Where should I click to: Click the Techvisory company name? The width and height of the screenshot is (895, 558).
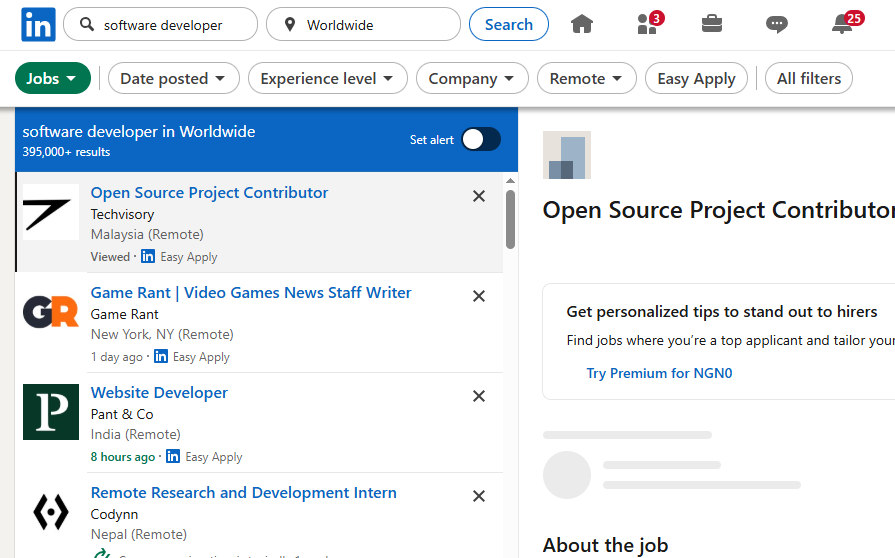click(x=122, y=215)
